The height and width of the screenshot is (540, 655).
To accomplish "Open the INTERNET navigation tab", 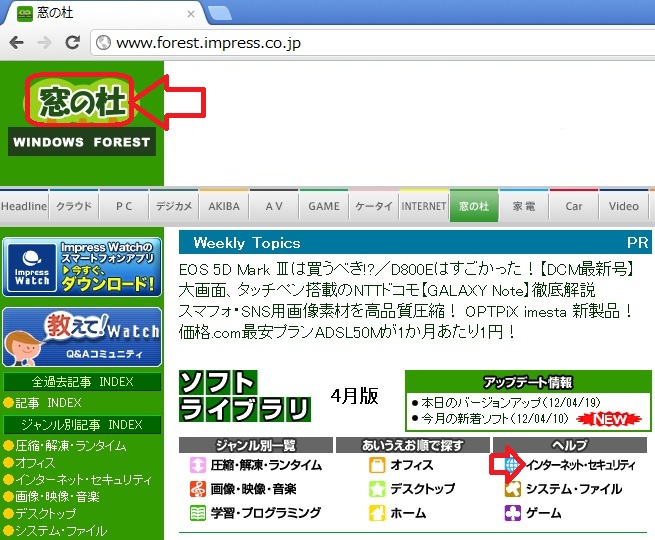I will (x=424, y=206).
